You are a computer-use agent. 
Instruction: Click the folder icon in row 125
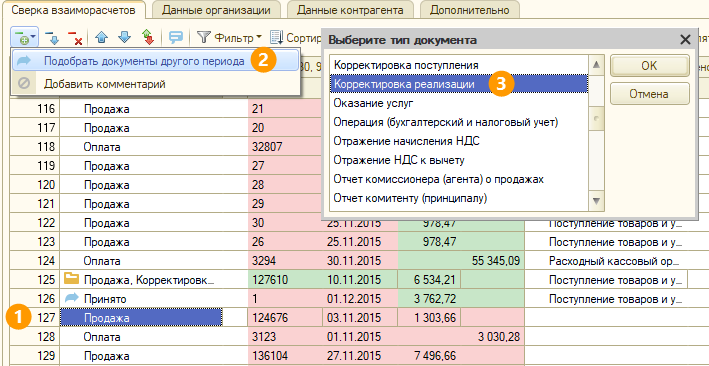71,279
